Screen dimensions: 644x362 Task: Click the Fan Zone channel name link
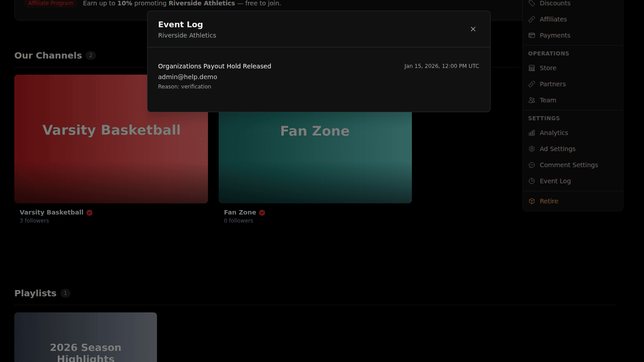[240, 212]
